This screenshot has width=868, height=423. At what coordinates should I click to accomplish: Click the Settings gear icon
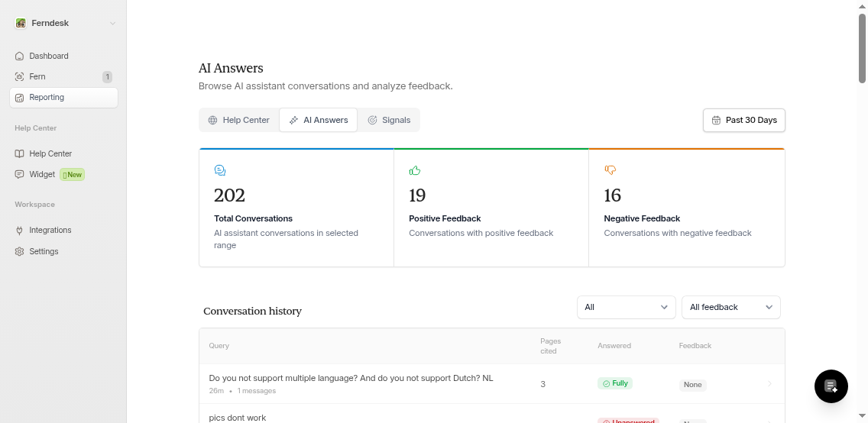[x=19, y=252]
